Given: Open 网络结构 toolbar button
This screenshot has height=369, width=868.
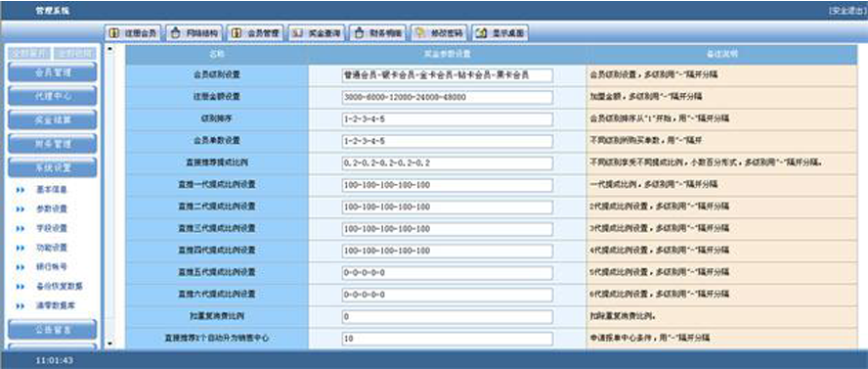Looking at the screenshot, I should [x=195, y=33].
